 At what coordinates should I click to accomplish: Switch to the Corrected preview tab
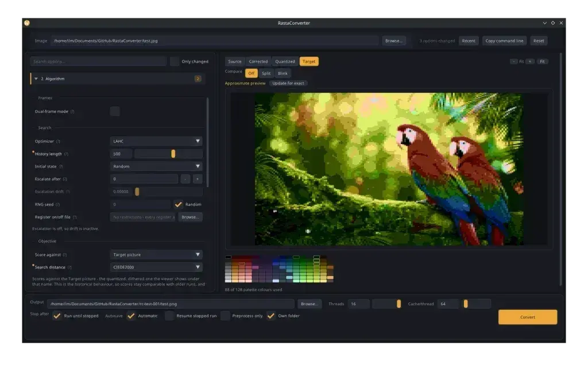[x=258, y=61]
